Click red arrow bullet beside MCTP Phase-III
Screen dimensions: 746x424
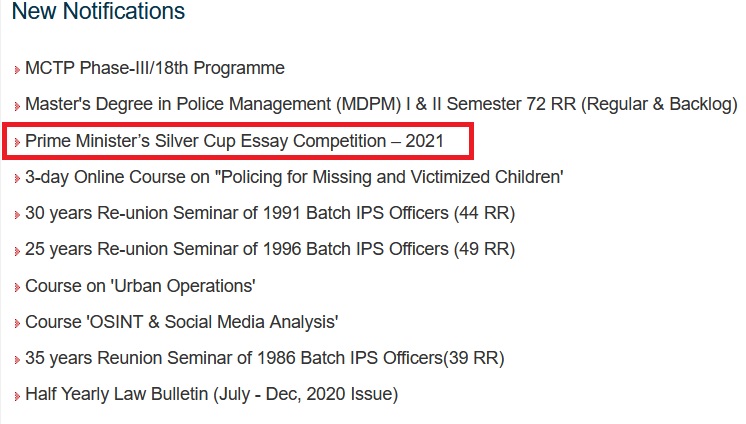[17, 70]
